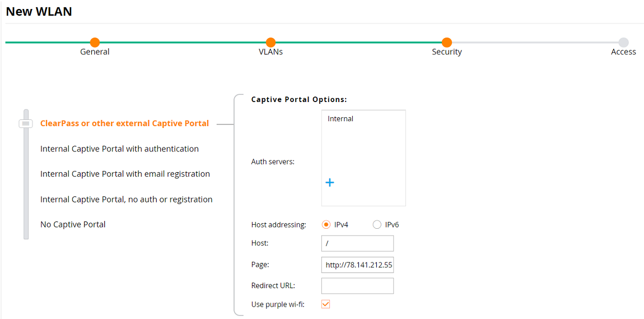Focus the Redirect URL input field

tap(357, 286)
